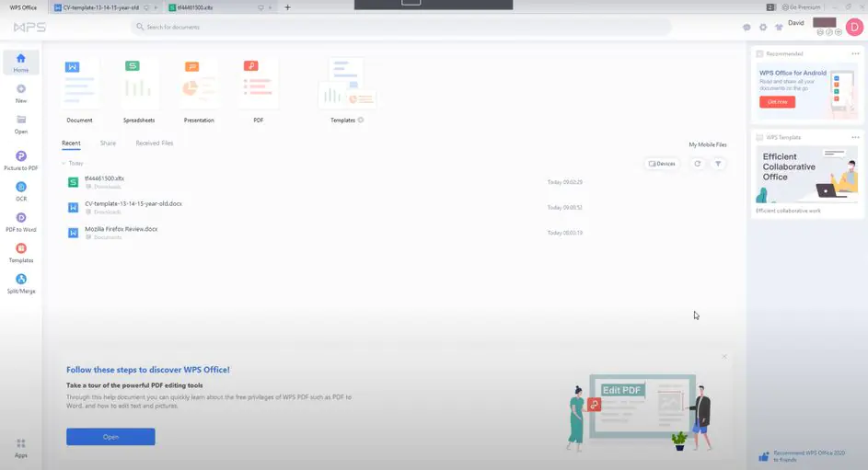Click the skin shirt icon in the header
Viewport: 868px width, 470px height.
tap(779, 27)
